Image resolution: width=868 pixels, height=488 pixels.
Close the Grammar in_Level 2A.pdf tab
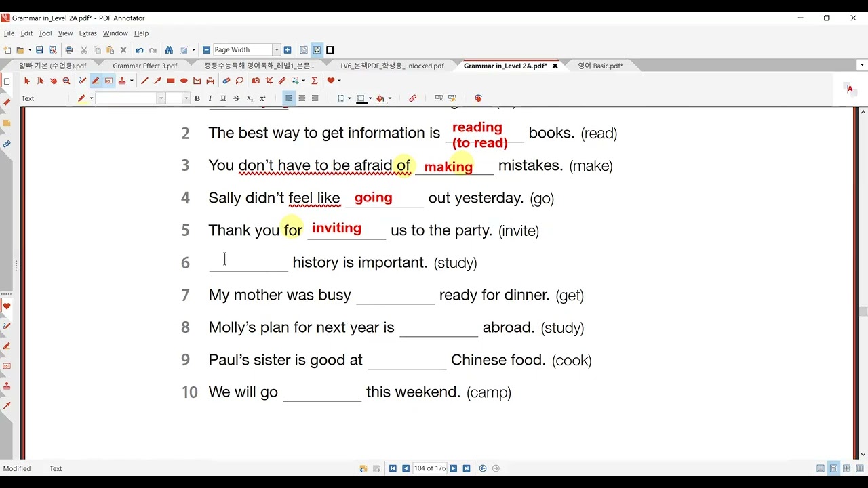click(x=555, y=66)
